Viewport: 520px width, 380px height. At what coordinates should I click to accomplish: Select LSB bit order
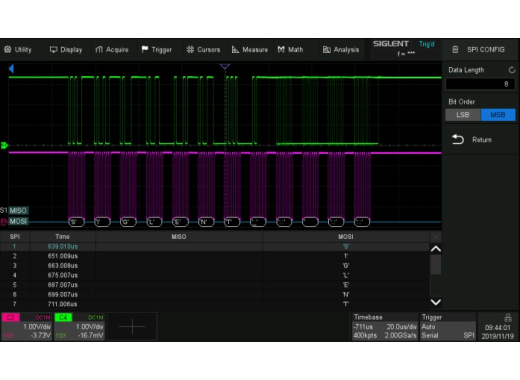pyautogui.click(x=463, y=115)
